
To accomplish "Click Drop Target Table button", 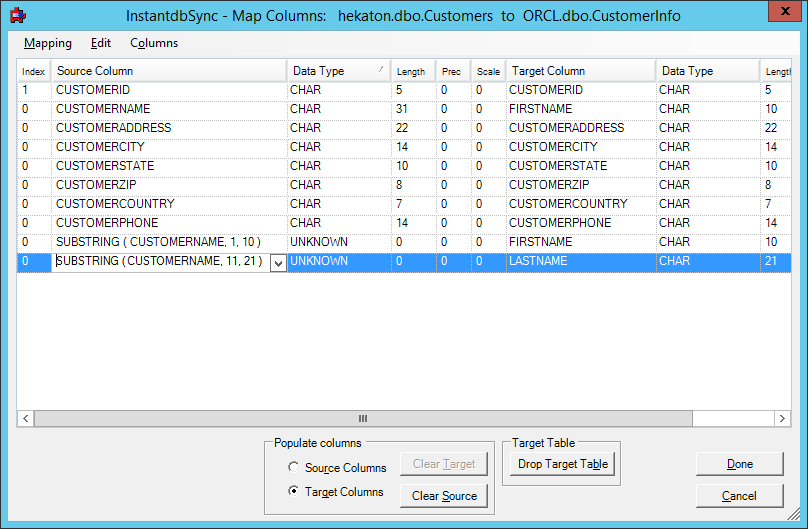I will pos(563,464).
